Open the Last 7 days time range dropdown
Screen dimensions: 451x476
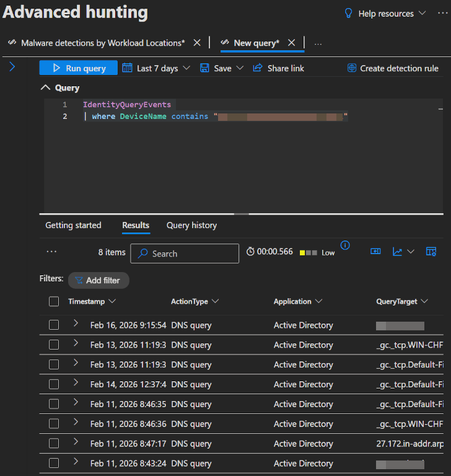pyautogui.click(x=156, y=68)
